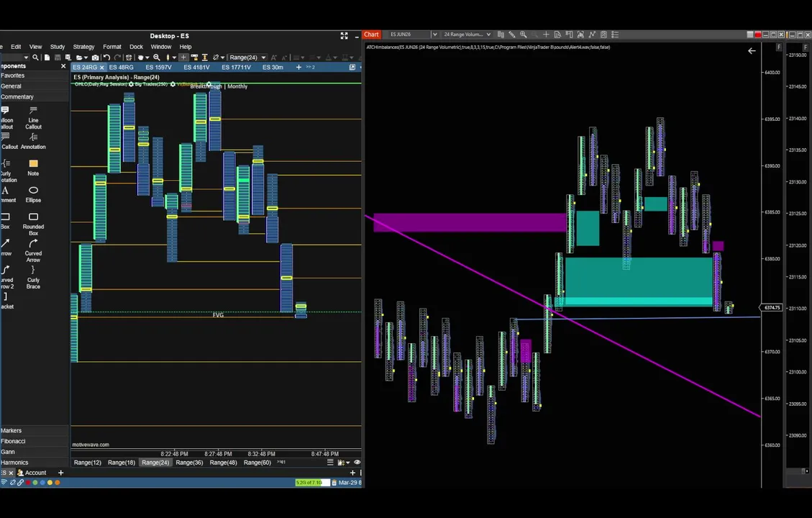The height and width of the screenshot is (518, 812).
Task: Toggle the crosshair plus tool in MotiveWave toolbar
Action: [183, 58]
